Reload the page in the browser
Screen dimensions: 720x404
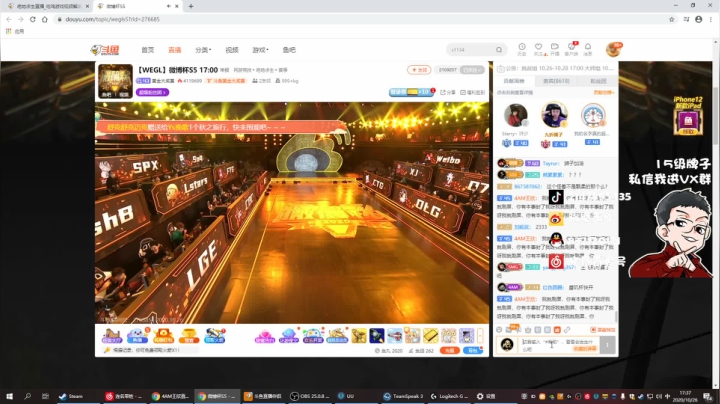[33, 19]
